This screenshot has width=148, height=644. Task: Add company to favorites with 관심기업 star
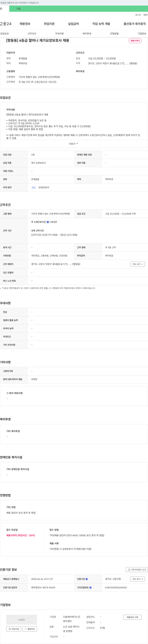[14, 629]
